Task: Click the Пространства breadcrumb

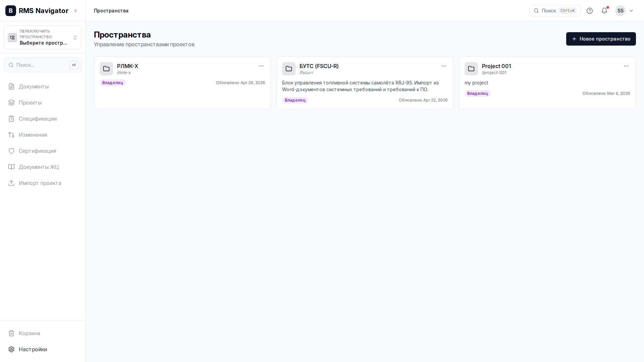Action: [x=111, y=11]
